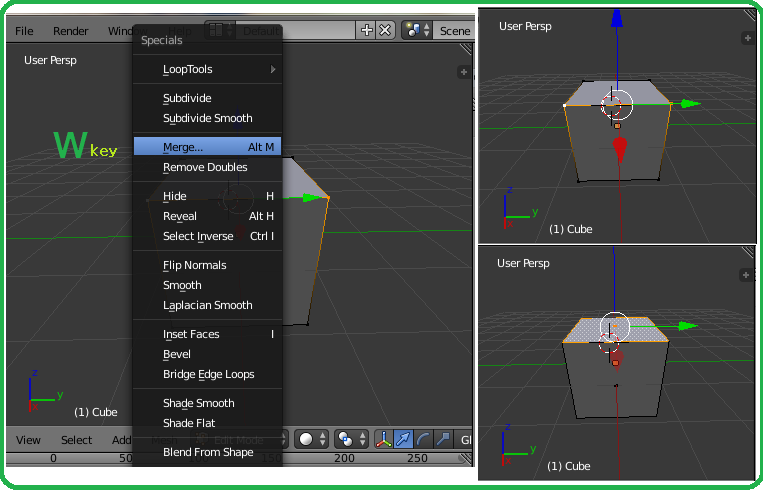Choose Select Inverse
Image resolution: width=763 pixels, height=490 pixels.
click(207, 236)
